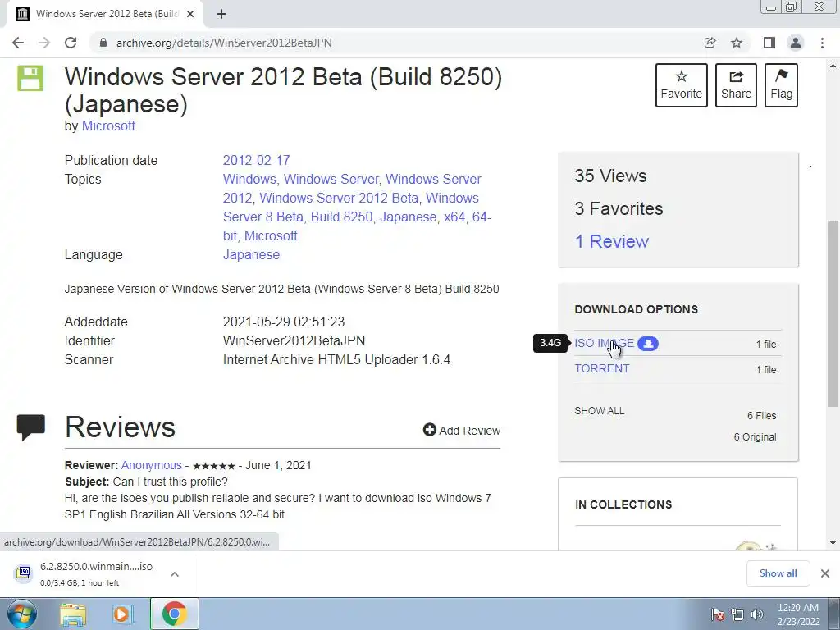Click Add Review
This screenshot has width=840, height=630.
[461, 430]
